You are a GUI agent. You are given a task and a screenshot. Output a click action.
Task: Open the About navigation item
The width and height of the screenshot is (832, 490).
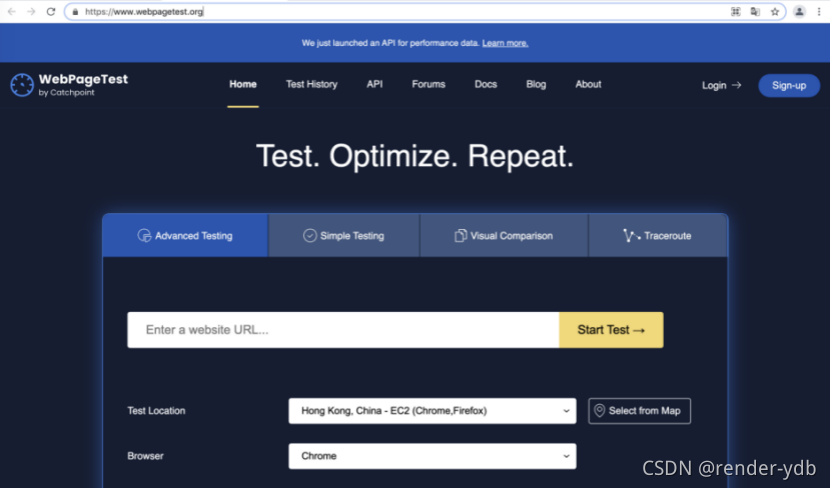pyautogui.click(x=588, y=84)
